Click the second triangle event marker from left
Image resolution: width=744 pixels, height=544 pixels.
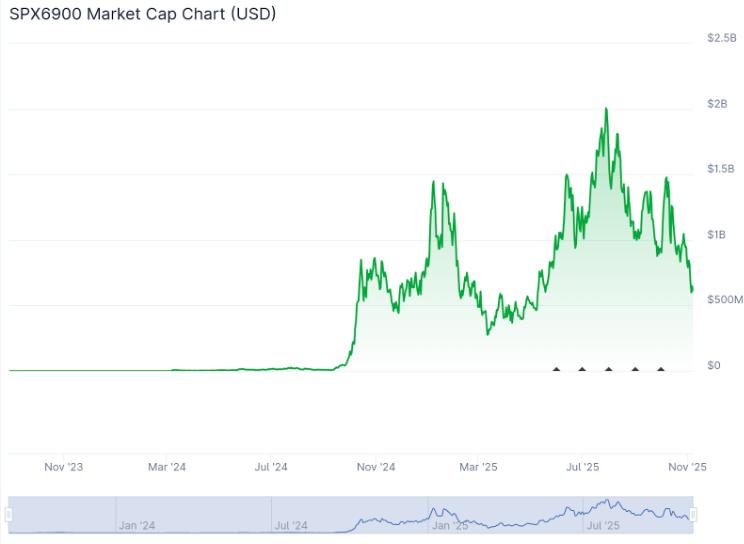tap(582, 369)
